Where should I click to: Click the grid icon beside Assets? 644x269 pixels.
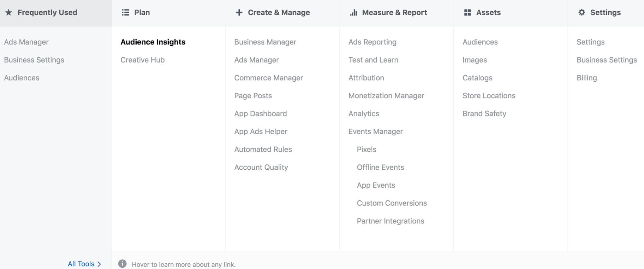467,13
